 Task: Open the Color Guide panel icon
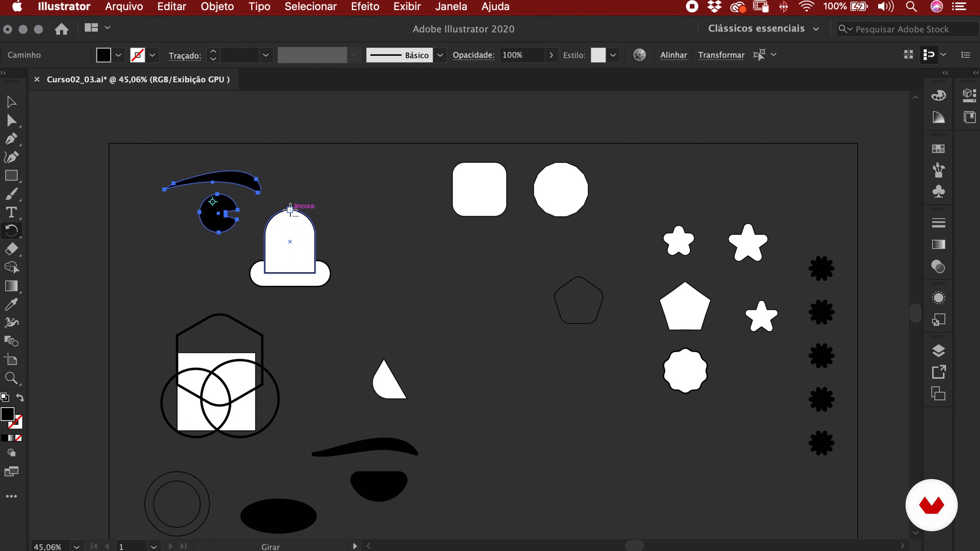click(938, 117)
